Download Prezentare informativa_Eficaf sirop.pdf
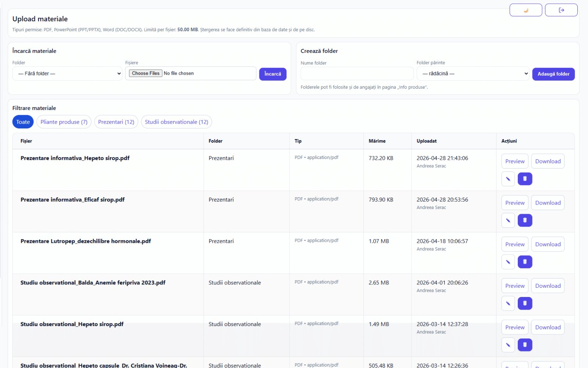This screenshot has width=588, height=368. (548, 203)
